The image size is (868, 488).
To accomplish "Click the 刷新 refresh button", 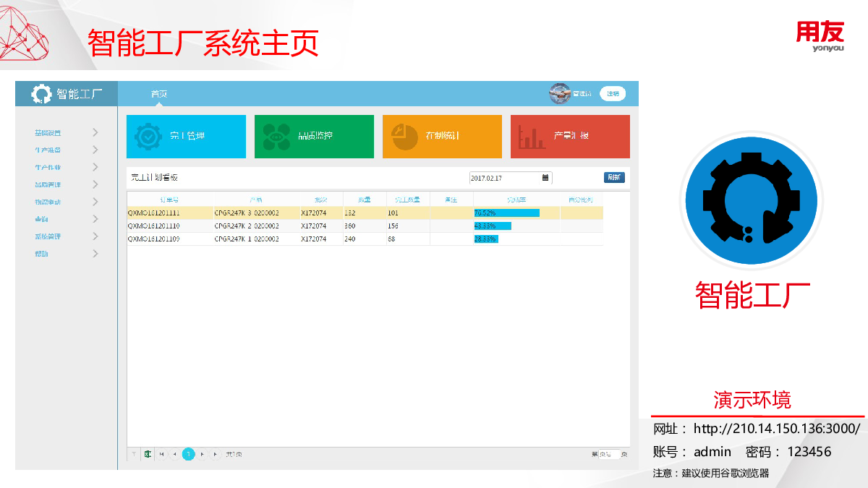I will coord(614,177).
